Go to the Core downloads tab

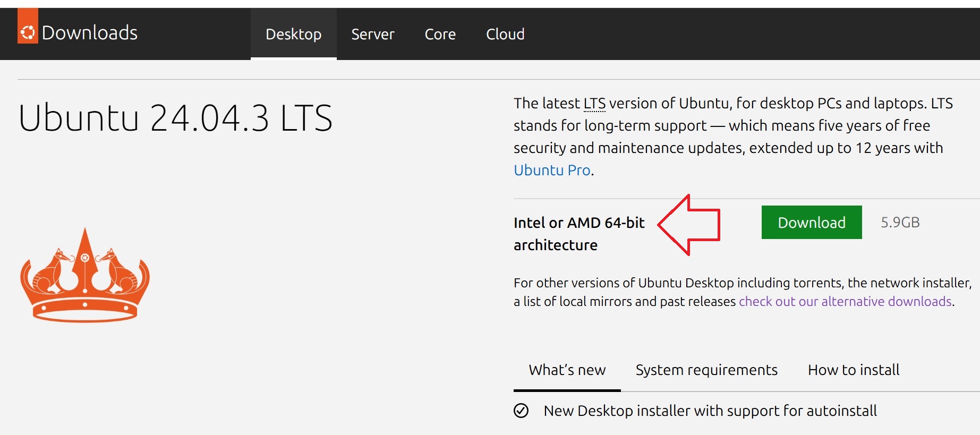pos(440,34)
